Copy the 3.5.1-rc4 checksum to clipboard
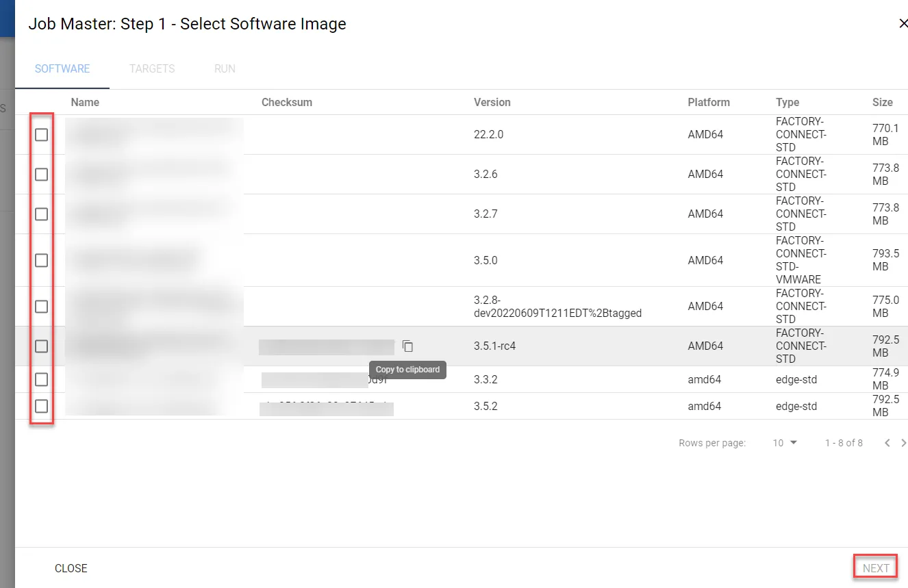 coord(407,346)
